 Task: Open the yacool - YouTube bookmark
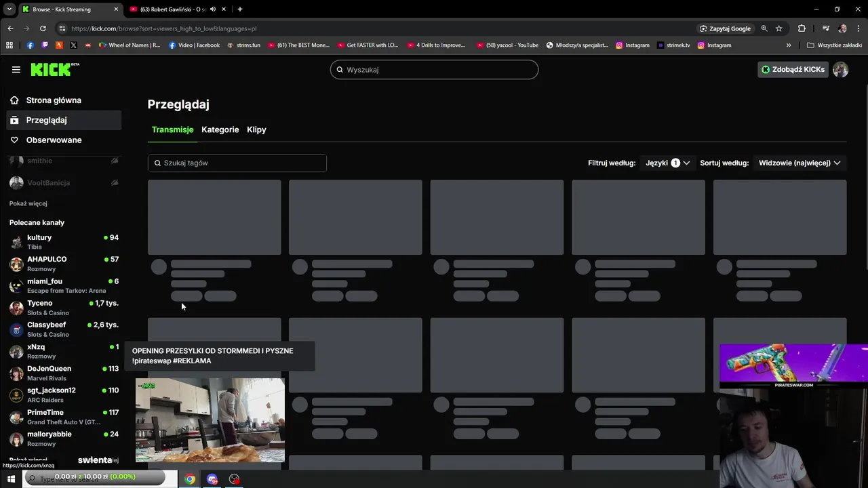point(507,45)
